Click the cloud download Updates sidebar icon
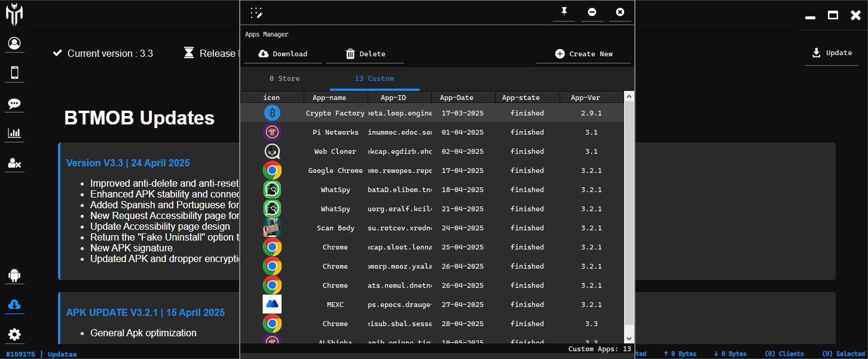The height and width of the screenshot is (359, 868). 14,305
